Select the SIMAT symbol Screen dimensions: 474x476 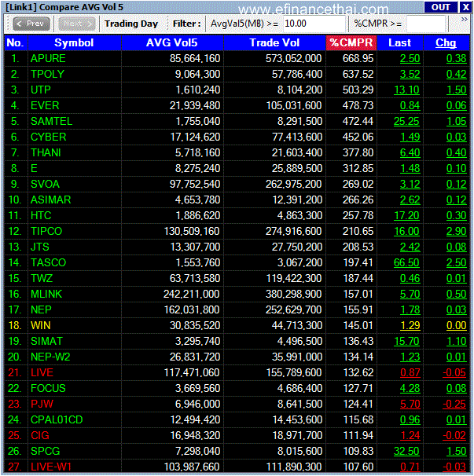click(x=46, y=342)
